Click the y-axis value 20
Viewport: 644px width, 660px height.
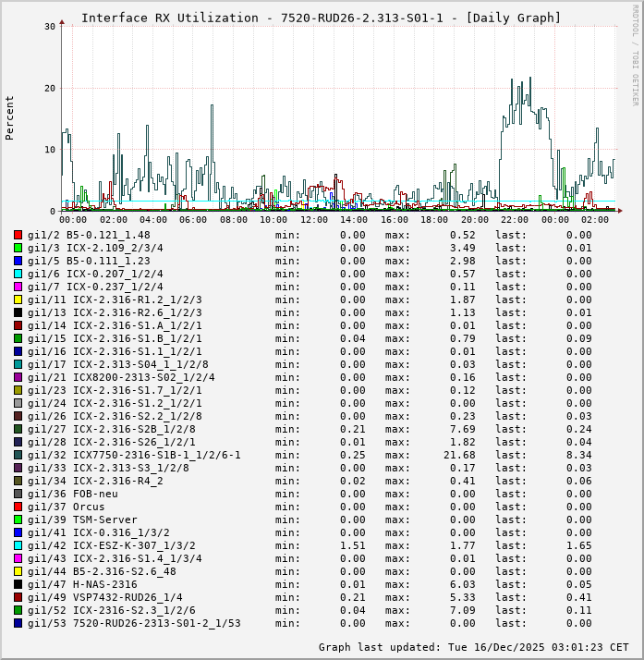[50, 88]
